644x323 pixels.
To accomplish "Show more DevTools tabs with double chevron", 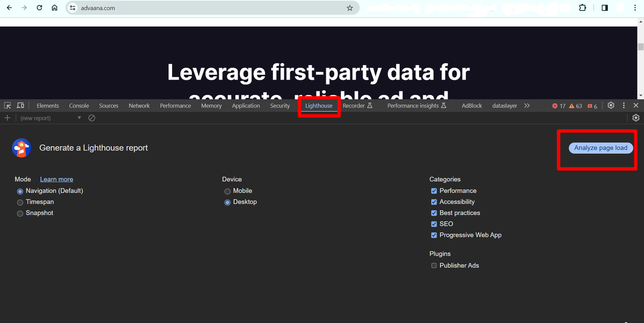I will click(527, 105).
